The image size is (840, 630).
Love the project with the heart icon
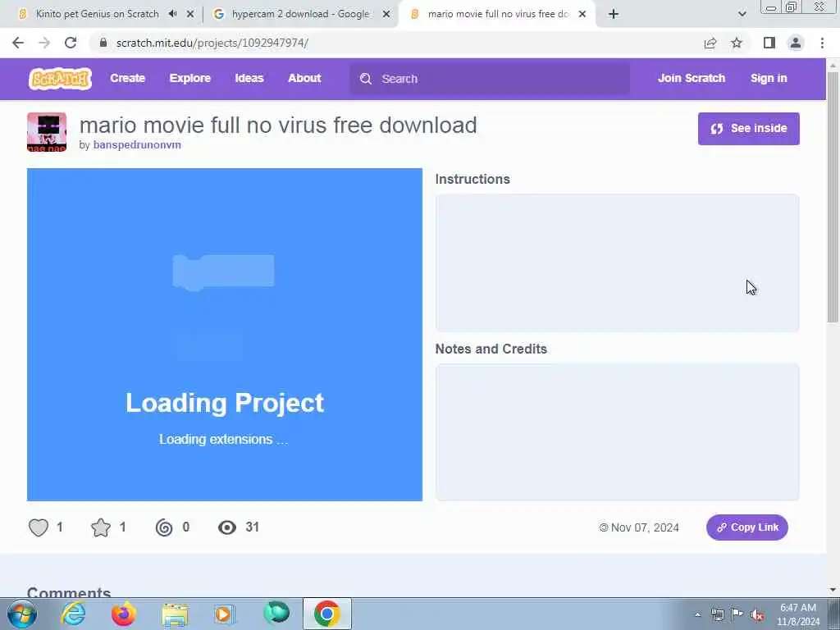click(x=39, y=527)
